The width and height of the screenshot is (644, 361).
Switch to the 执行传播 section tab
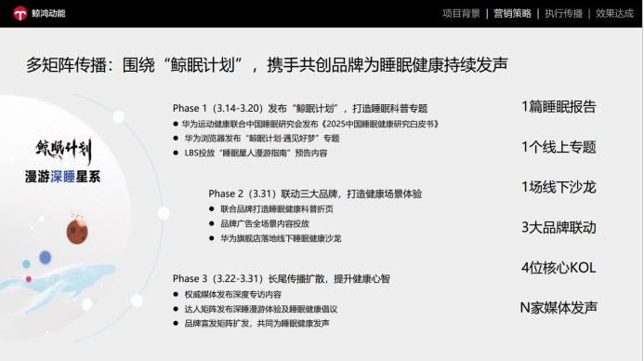(563, 14)
